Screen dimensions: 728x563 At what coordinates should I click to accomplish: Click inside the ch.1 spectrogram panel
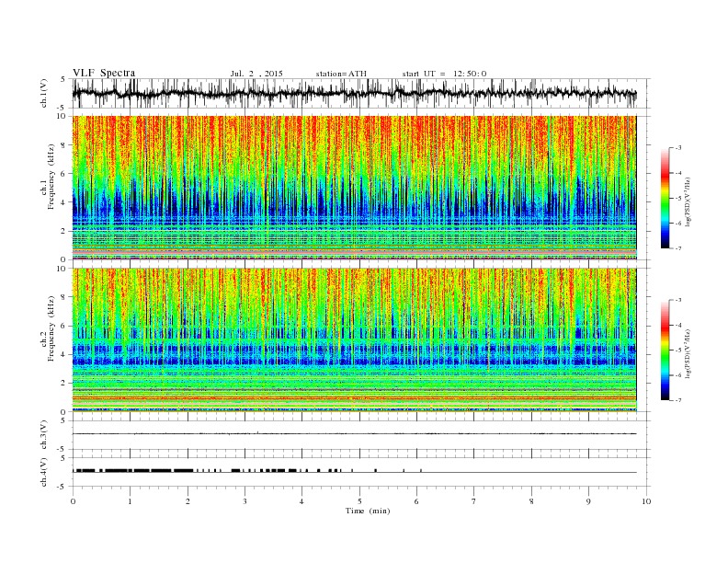click(x=354, y=188)
